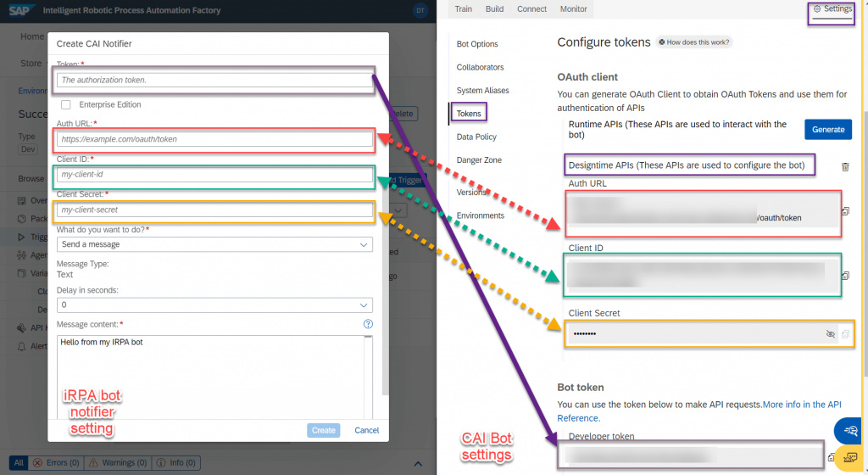Select Versions in settings menu
This screenshot has height=475, width=868.
pyautogui.click(x=471, y=192)
